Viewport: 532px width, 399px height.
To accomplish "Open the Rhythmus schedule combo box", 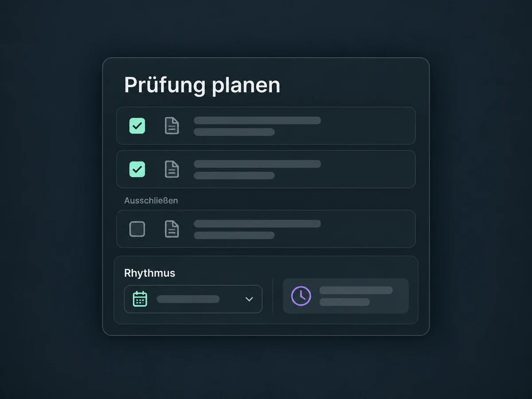I will (x=193, y=299).
